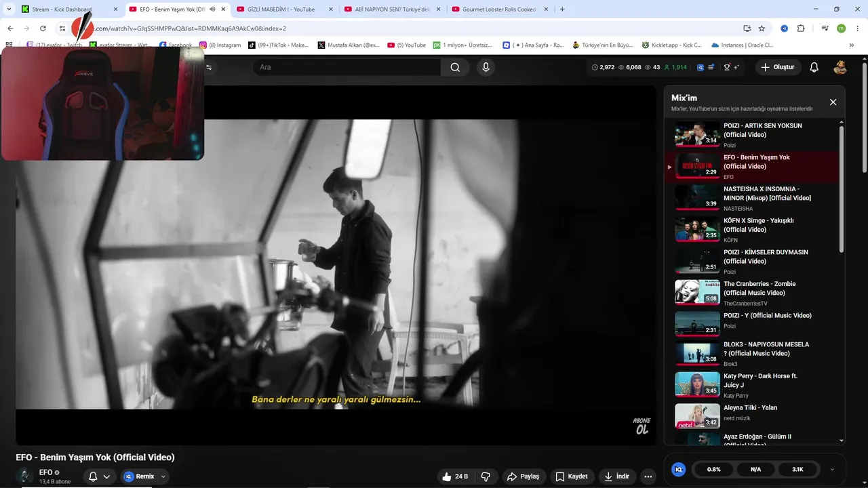Dislike the video with thumbs down
The width and height of the screenshot is (868, 488).
tap(486, 476)
